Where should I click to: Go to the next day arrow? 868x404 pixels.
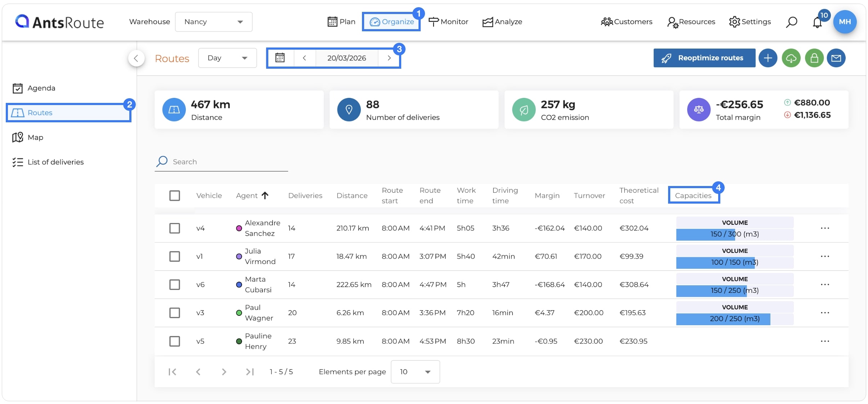click(389, 58)
